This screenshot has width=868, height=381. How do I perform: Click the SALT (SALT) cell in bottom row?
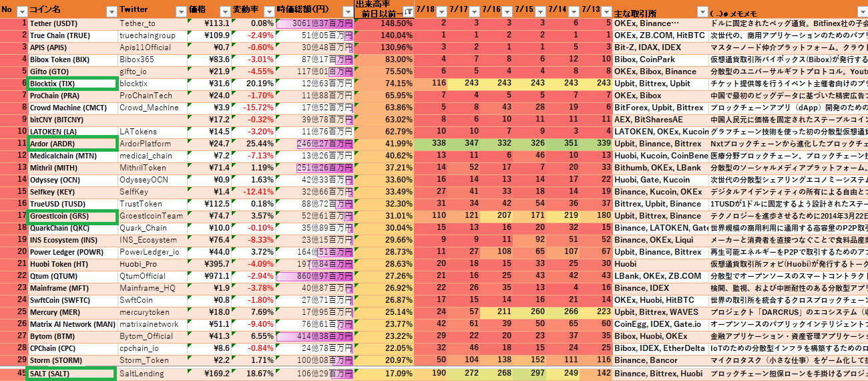71,374
